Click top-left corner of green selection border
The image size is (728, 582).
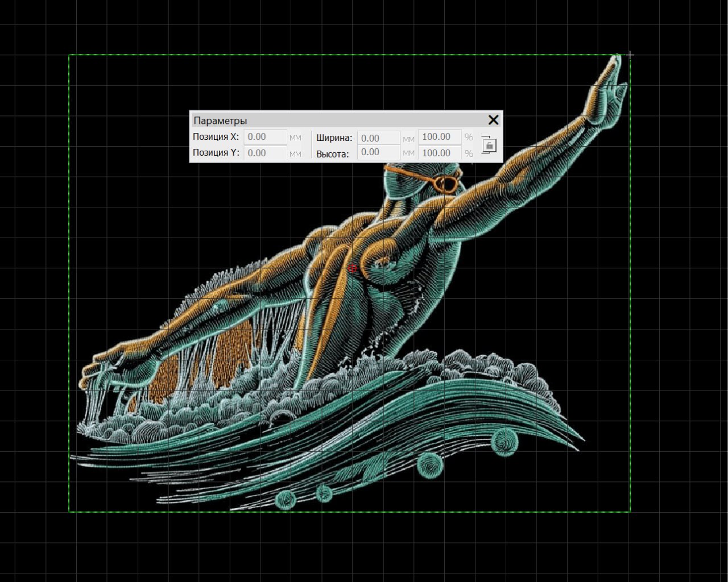click(x=69, y=55)
